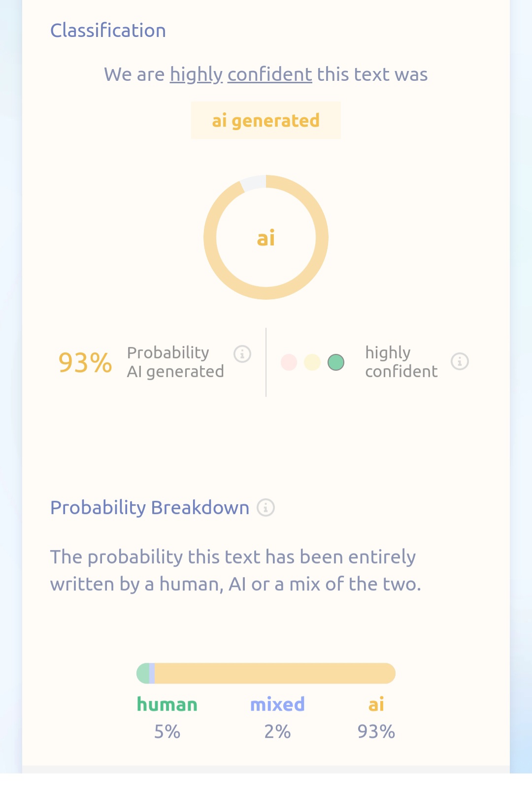532x792 pixels.
Task: Click the 93% probability figure
Action: tap(85, 362)
